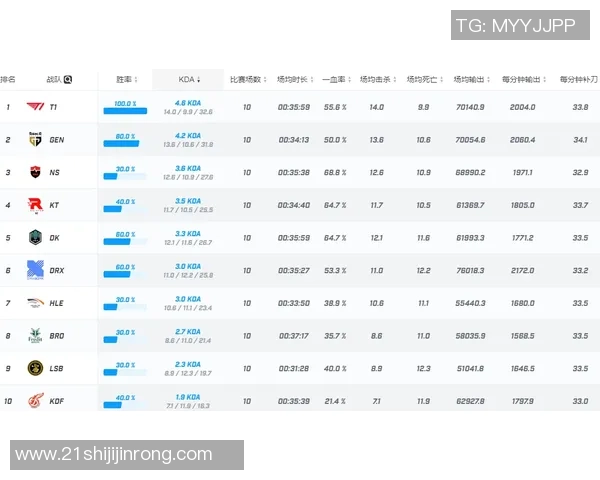Image resolution: width=600 pixels, height=480 pixels.
Task: Open the KDF team name link
Action: [57, 401]
